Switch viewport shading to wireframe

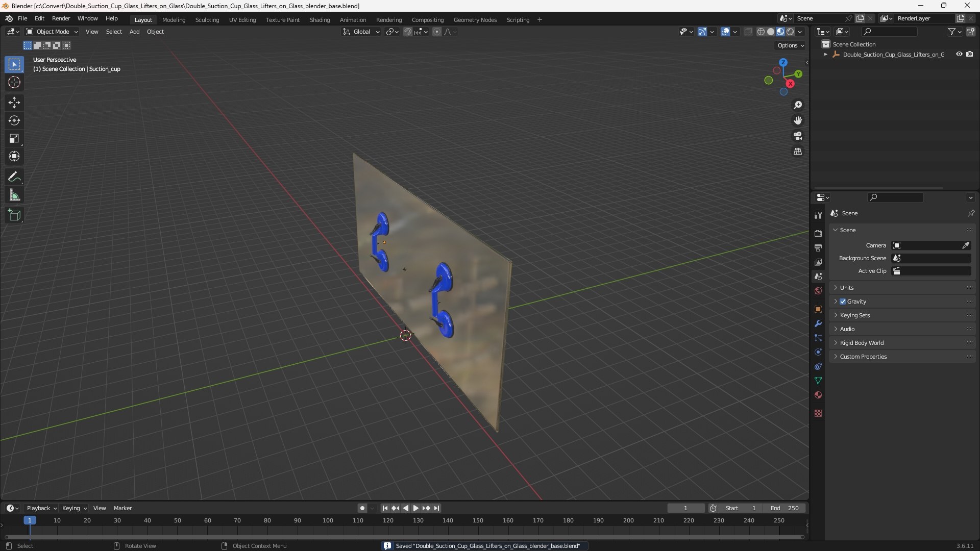(x=761, y=32)
